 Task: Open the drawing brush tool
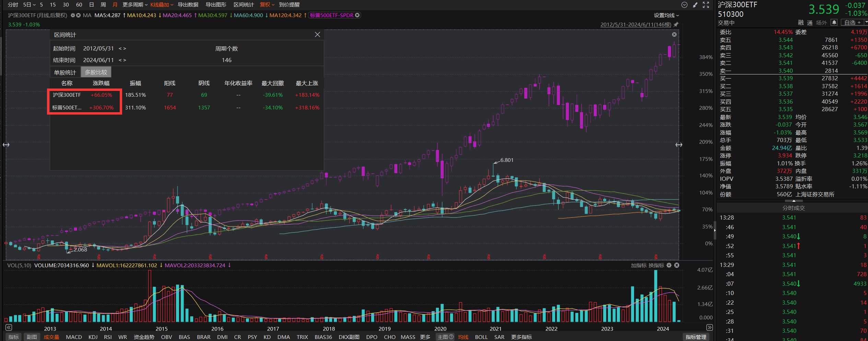tap(695, 5)
